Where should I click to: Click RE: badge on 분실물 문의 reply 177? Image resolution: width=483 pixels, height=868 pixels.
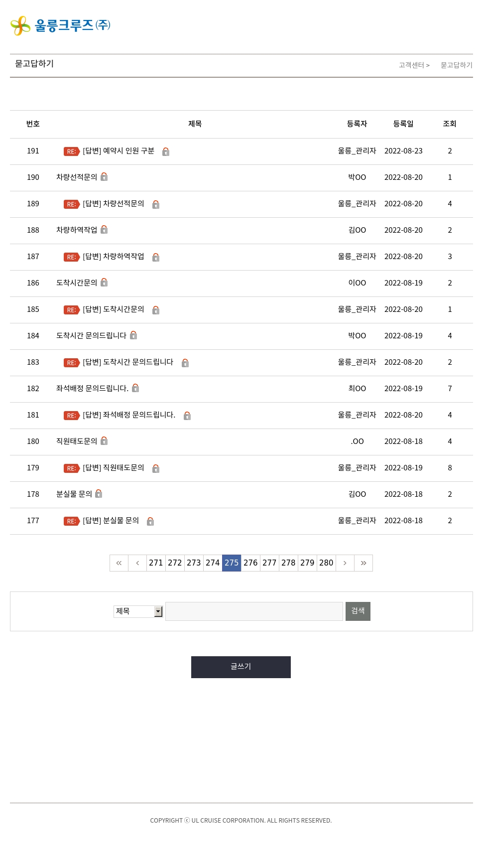point(72,521)
